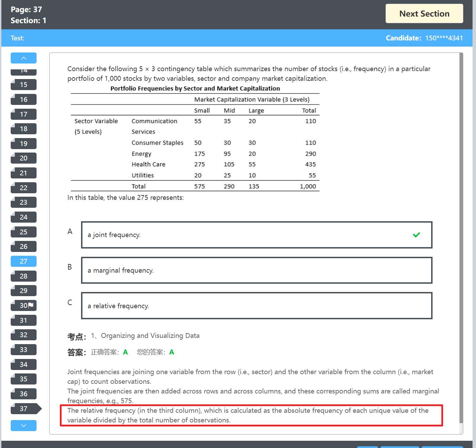Screen dimensions: 476x448
Task: Click the Next Section button
Action: [x=424, y=14]
